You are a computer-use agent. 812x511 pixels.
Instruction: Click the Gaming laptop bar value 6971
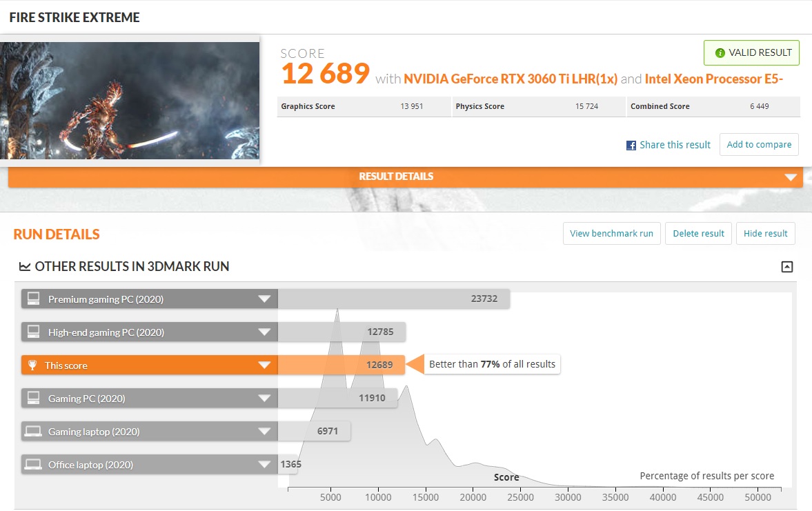click(327, 431)
